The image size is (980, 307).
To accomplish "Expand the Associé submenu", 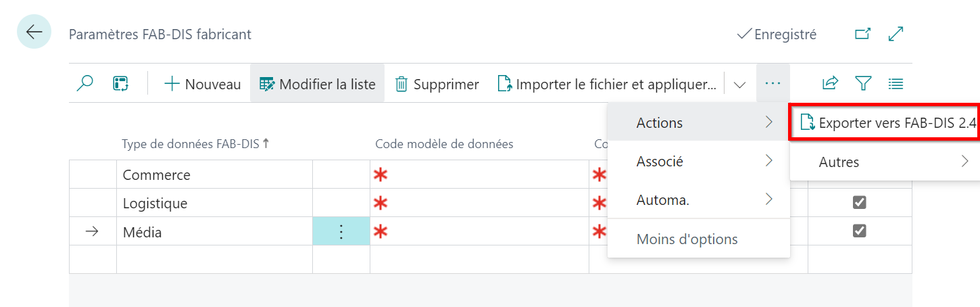I will point(698,162).
